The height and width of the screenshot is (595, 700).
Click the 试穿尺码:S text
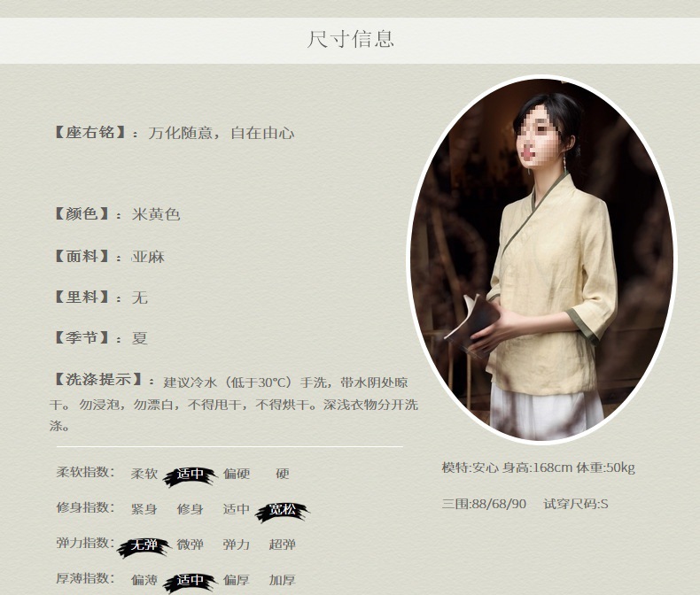575,504
